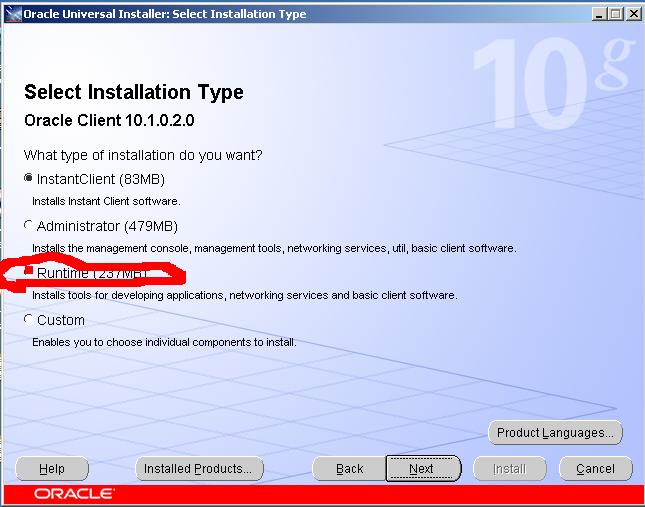The height and width of the screenshot is (507, 645).
Task: Click the Oracle Client 10.1.0.2.0 version text
Action: [109, 121]
